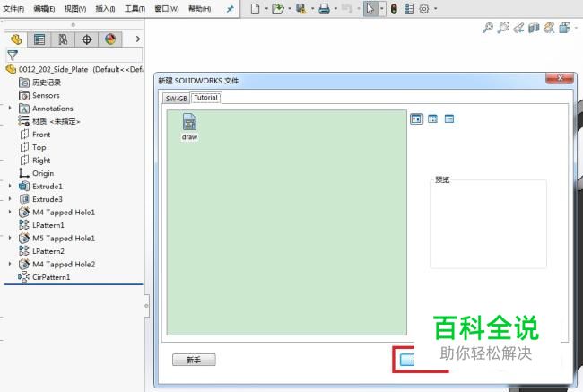Open the 视图(V) menu
The height and width of the screenshot is (392, 583).
(x=75, y=9)
